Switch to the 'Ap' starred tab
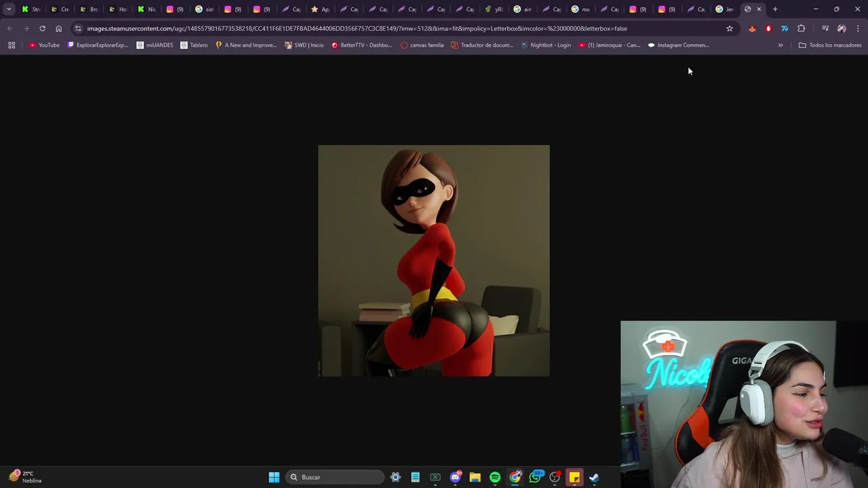 [x=320, y=9]
